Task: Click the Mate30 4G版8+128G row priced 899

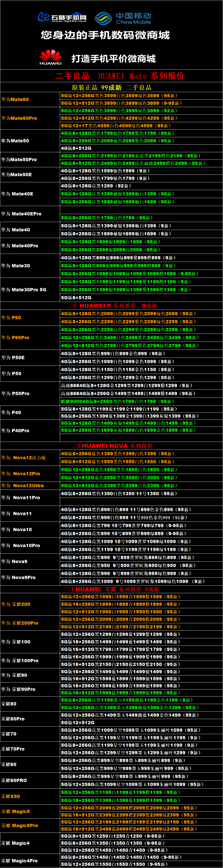Action: pos(141,258)
